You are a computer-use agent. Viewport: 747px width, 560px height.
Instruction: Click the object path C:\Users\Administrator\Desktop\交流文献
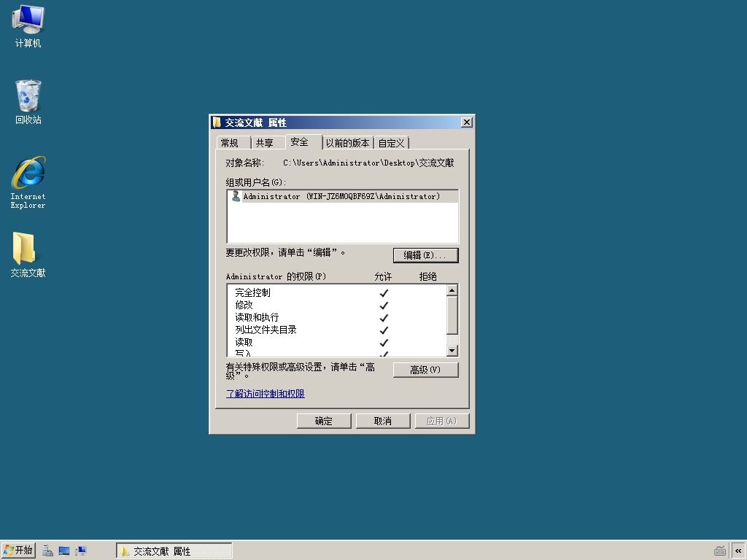pyautogui.click(x=368, y=163)
